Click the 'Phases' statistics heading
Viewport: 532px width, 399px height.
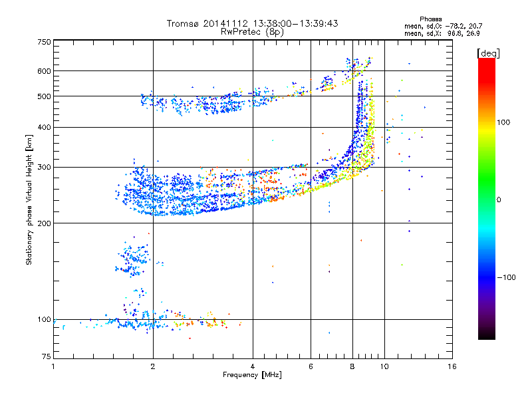tap(430, 19)
